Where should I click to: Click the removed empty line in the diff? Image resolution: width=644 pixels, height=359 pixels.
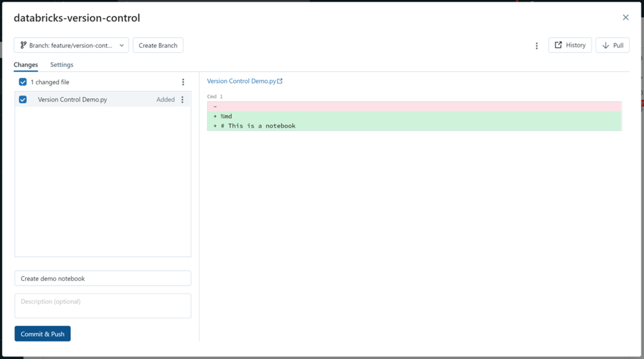[415, 107]
